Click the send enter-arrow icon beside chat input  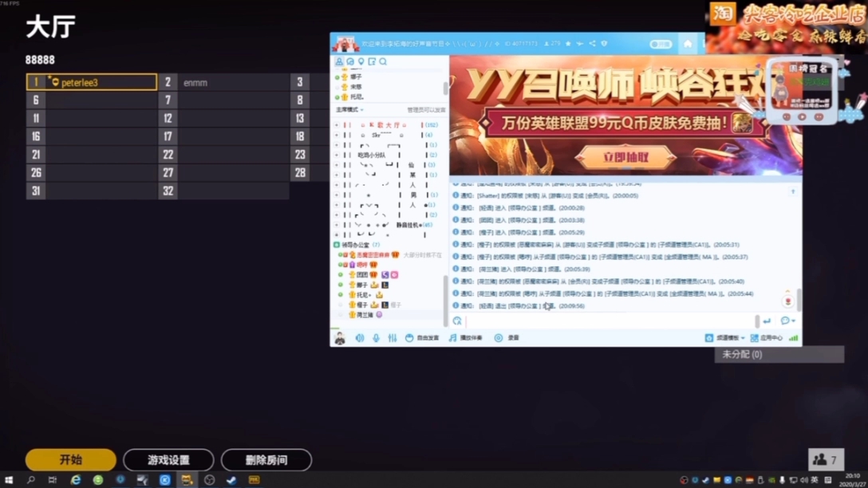point(767,321)
